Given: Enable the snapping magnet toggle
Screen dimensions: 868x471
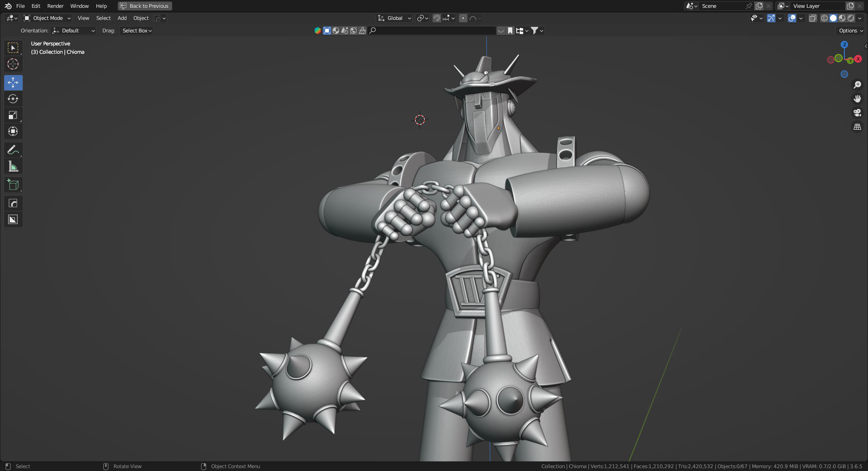Looking at the screenshot, I should point(437,18).
